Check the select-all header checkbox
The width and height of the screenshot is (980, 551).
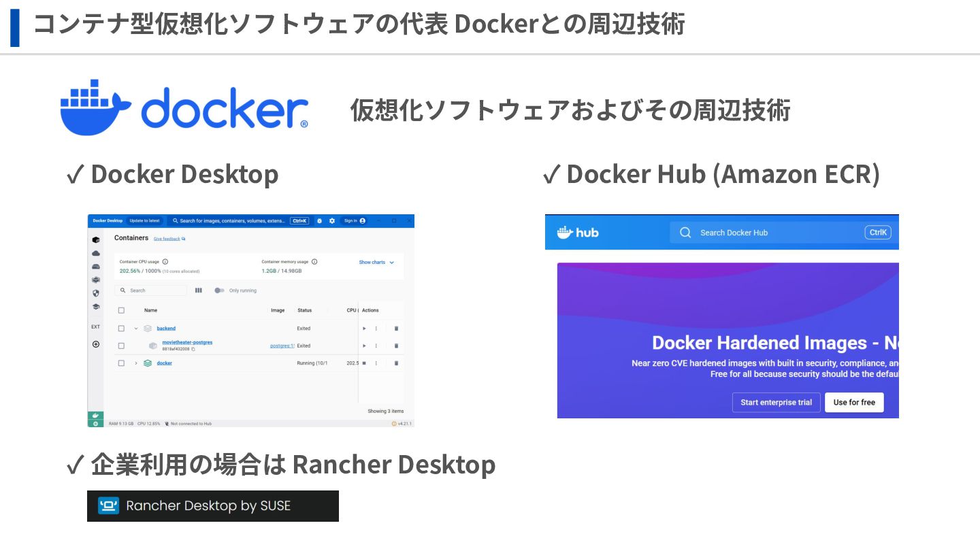(121, 310)
